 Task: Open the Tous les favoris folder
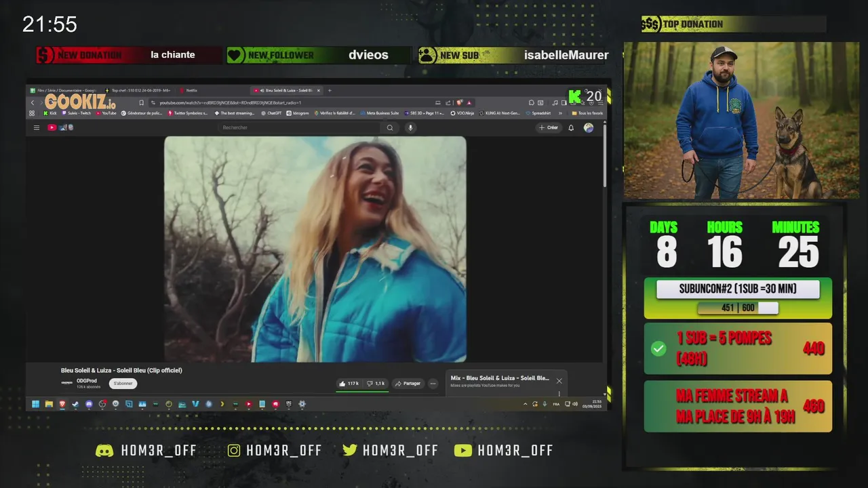pyautogui.click(x=587, y=113)
